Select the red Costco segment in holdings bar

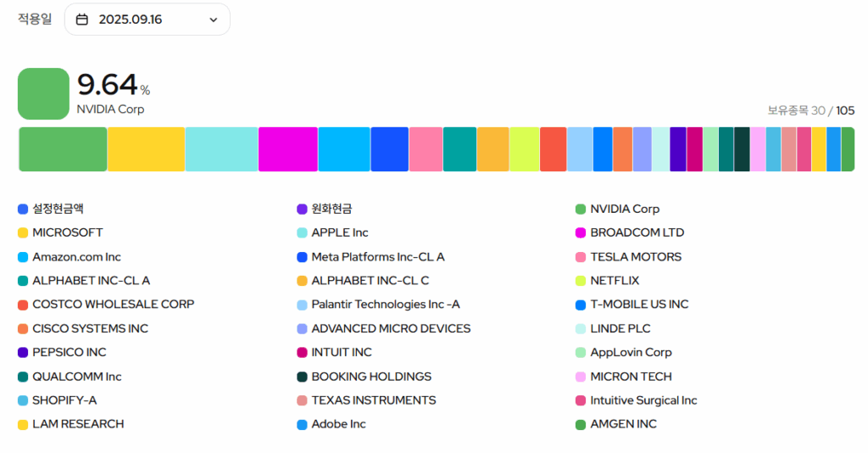coord(553,149)
